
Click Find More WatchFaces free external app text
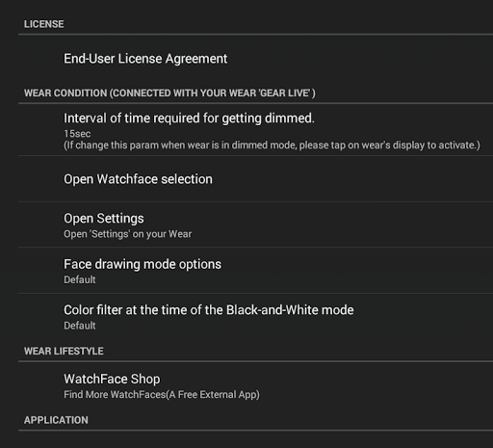tap(162, 394)
